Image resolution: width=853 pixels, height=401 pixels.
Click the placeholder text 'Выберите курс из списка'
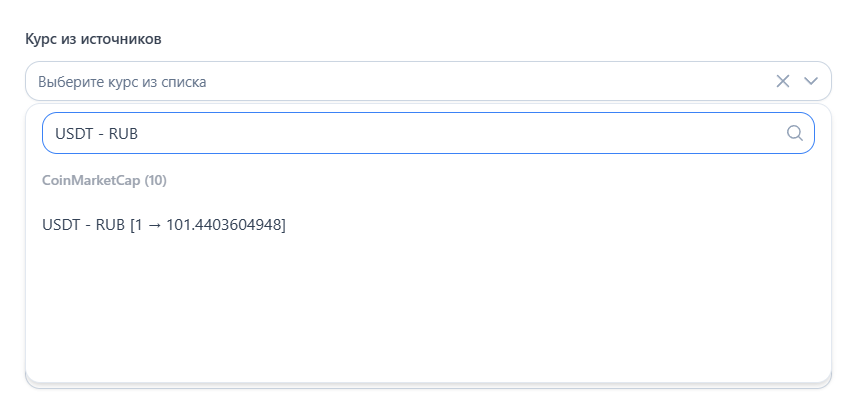tap(122, 81)
